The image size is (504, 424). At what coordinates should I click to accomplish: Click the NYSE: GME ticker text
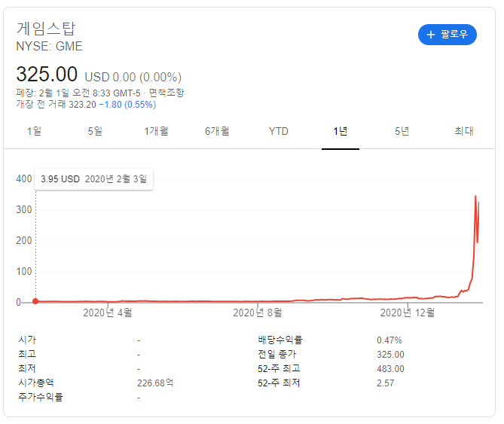[49, 46]
